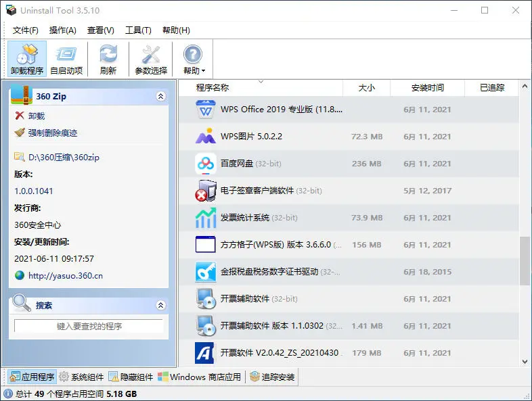
Task: Maximize the Uninstall Tool window
Action: [x=485, y=11]
